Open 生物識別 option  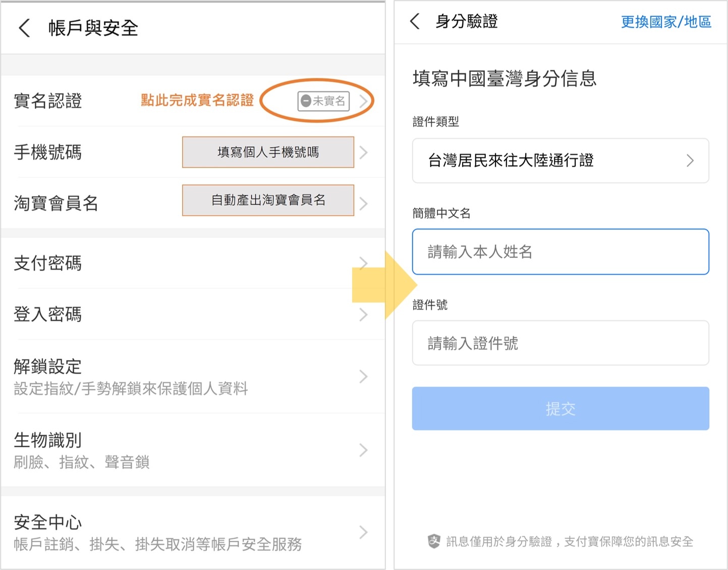click(x=193, y=450)
